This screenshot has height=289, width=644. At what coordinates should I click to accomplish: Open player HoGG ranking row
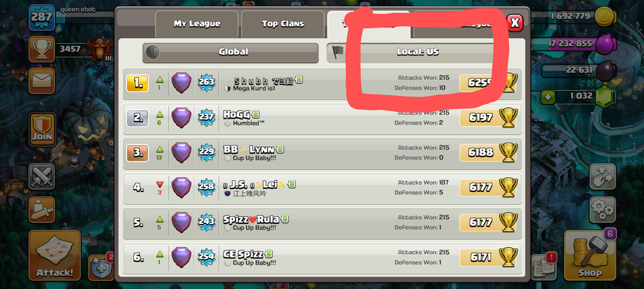(323, 118)
